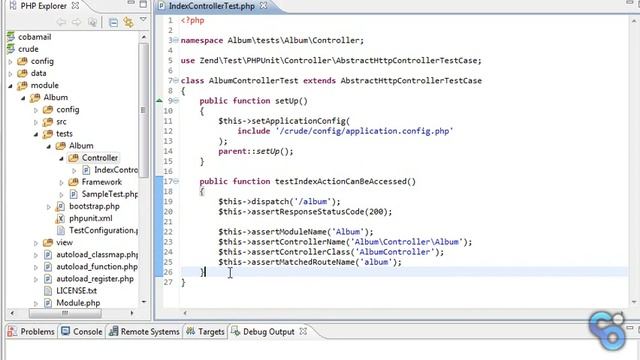Fold the class declaration at line 7
This screenshot has width=640, height=360.
(176, 80)
